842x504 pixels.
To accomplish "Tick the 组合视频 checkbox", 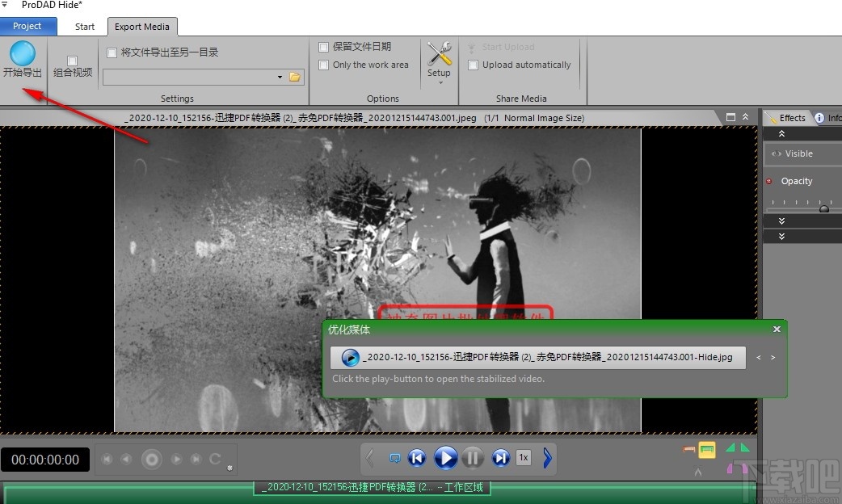I will [73, 61].
